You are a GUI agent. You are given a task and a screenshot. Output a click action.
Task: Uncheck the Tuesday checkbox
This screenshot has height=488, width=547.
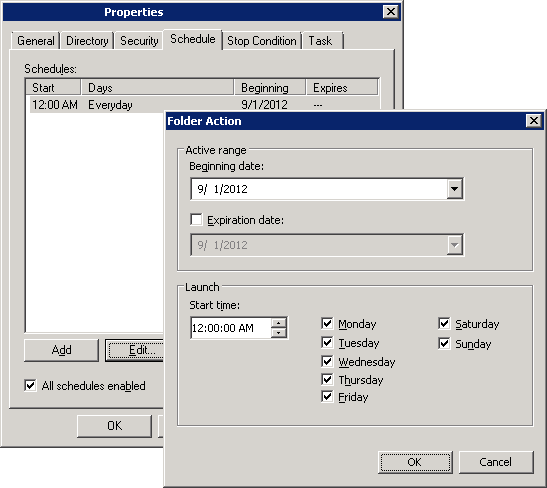click(327, 343)
